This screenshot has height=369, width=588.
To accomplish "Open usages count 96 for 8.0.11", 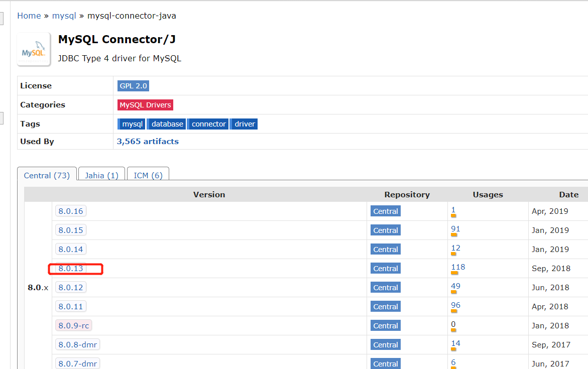I will click(x=455, y=305).
